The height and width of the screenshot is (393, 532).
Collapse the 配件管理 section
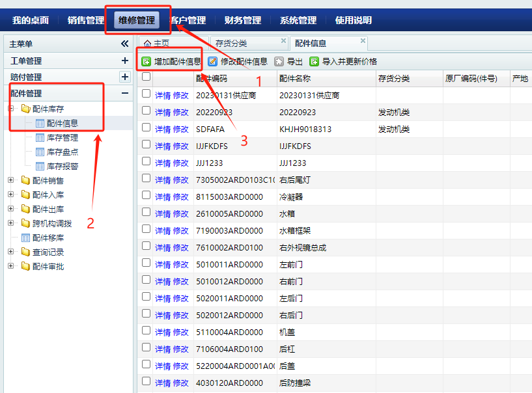click(x=125, y=93)
